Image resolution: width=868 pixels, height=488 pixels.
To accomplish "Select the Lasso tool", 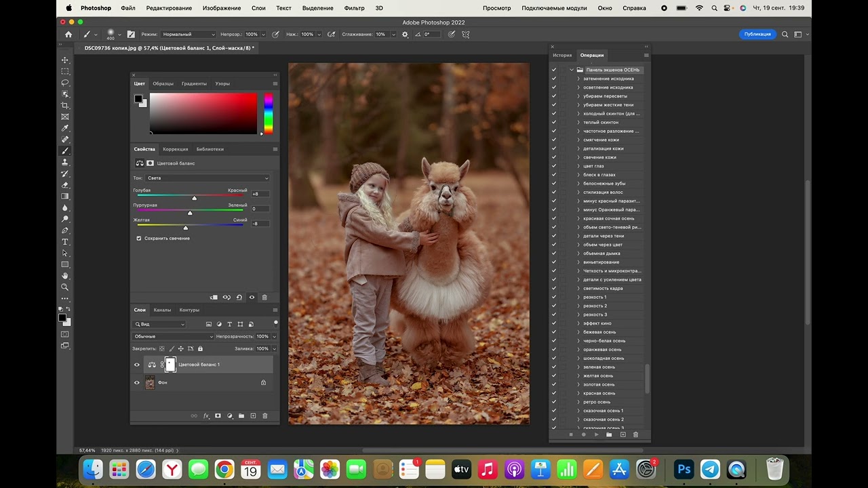I will tap(65, 83).
